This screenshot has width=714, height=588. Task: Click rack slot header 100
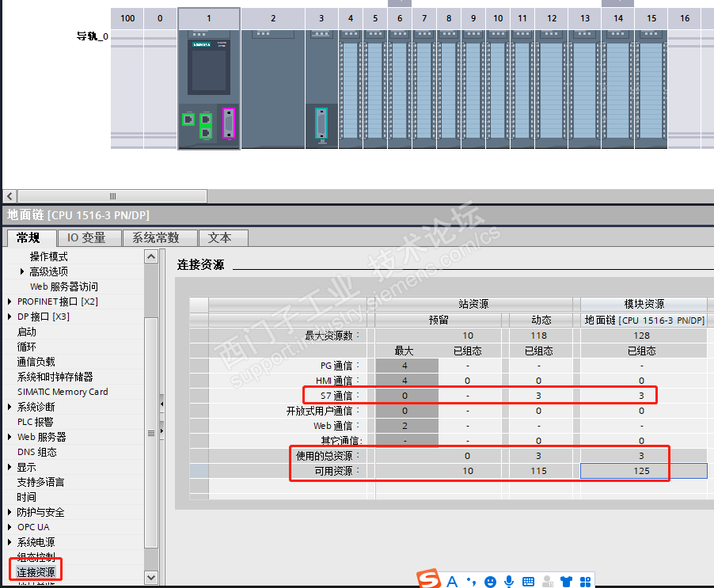click(127, 18)
